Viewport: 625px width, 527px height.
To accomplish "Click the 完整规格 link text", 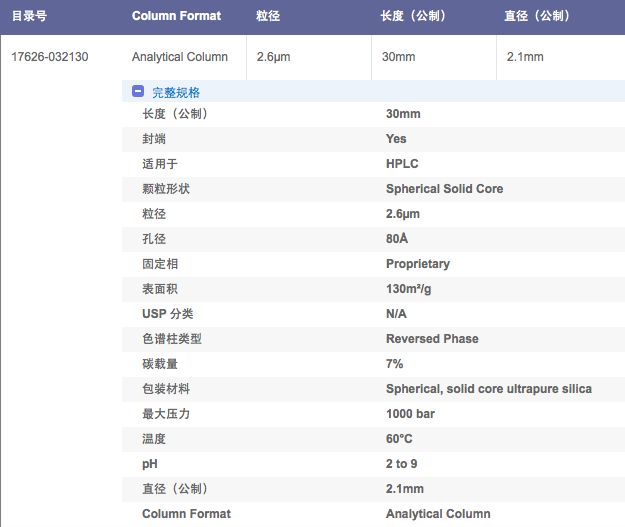I will click(x=176, y=92).
